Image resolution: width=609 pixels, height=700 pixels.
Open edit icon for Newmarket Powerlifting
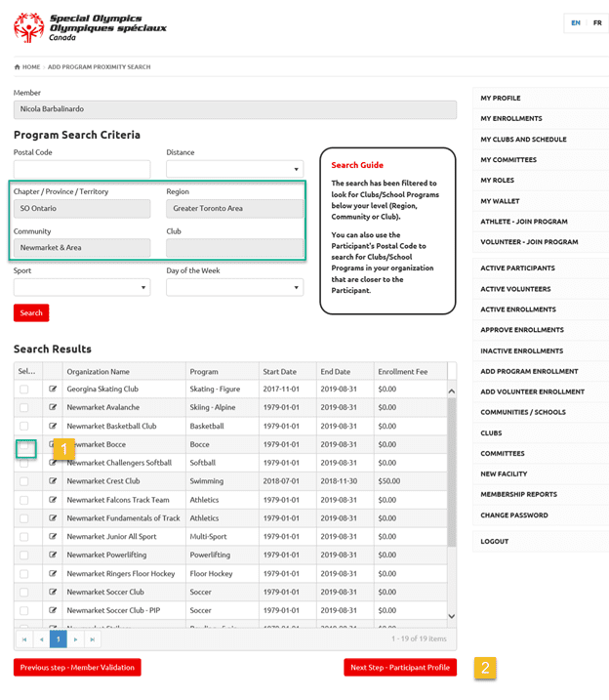(x=53, y=555)
